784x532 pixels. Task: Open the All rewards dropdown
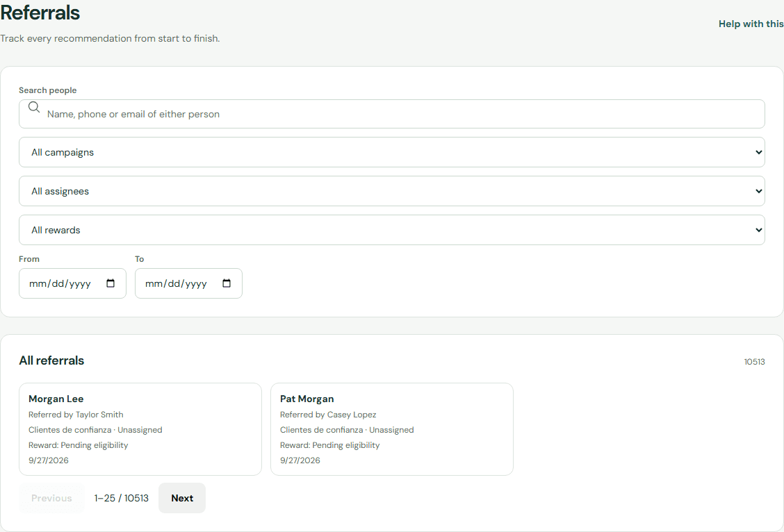tap(392, 231)
